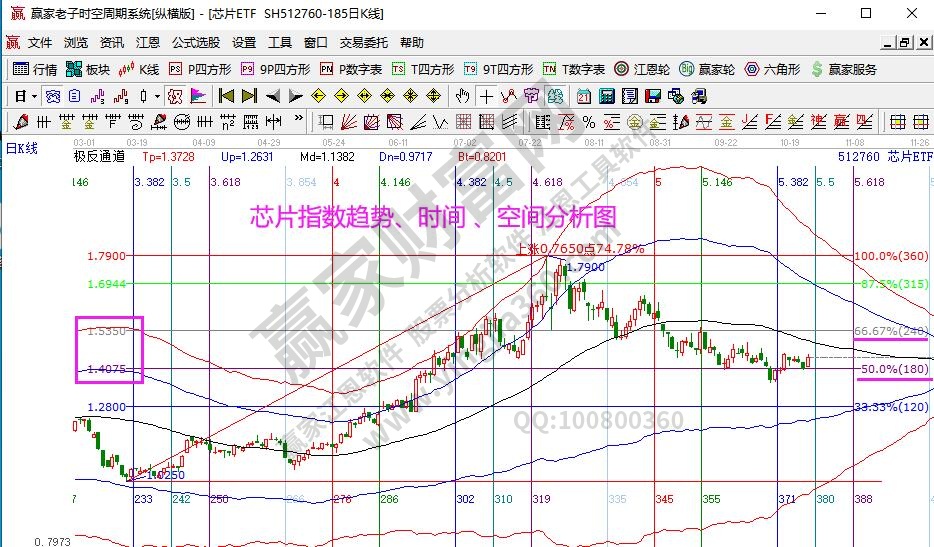The height and width of the screenshot is (547, 934).
Task: Expand the period 日 dropdown arrow
Action: click(x=33, y=96)
